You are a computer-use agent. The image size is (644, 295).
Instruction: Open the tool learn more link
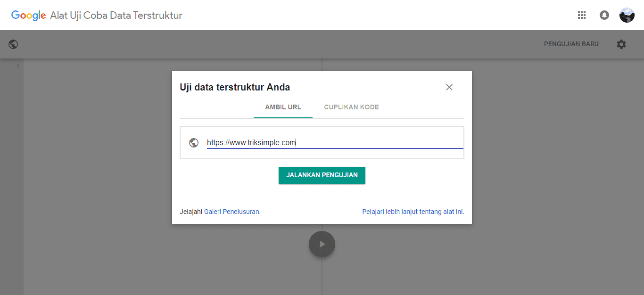[x=413, y=212]
